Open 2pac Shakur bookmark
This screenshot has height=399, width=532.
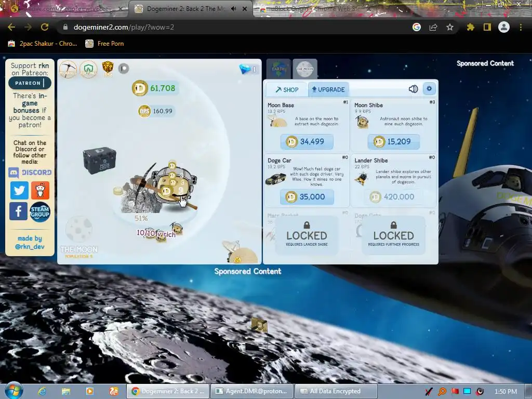43,44
